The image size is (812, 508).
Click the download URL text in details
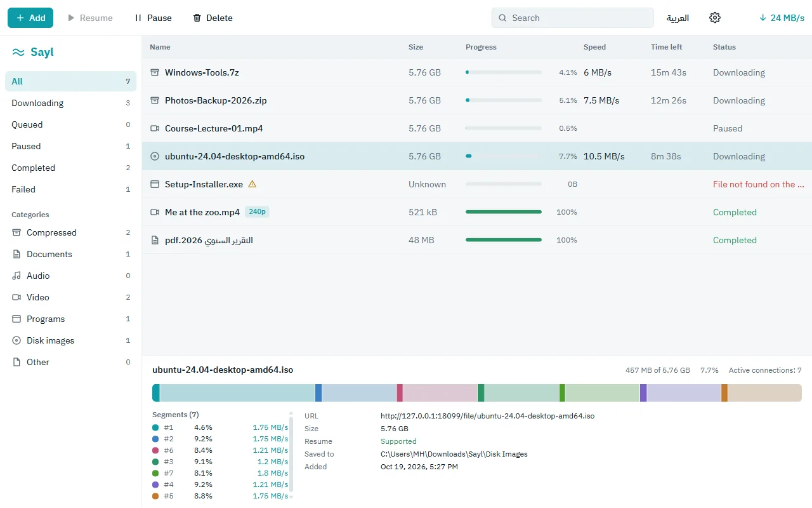487,416
